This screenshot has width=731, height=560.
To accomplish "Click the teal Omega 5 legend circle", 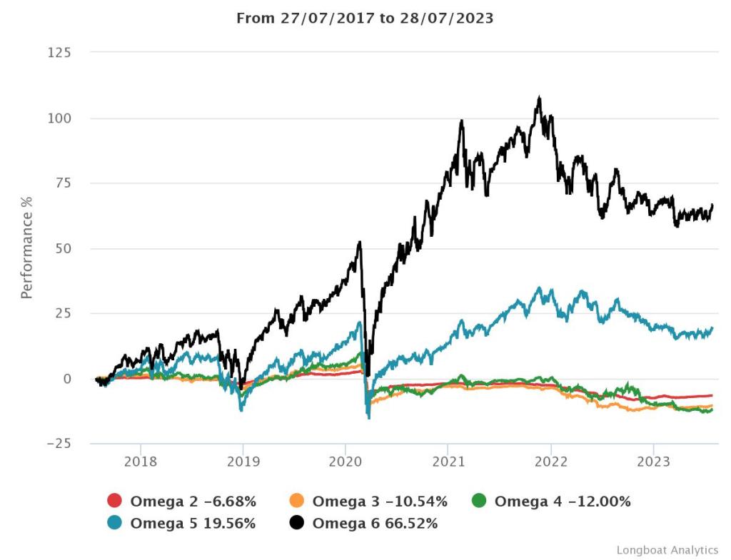I will tap(116, 524).
